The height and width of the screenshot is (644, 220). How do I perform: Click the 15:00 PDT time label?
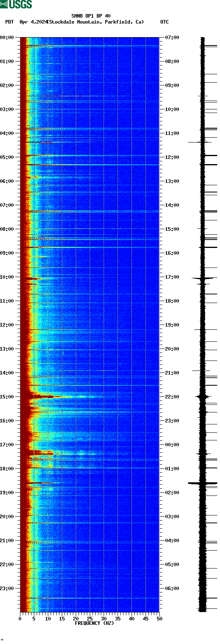coord(7,397)
